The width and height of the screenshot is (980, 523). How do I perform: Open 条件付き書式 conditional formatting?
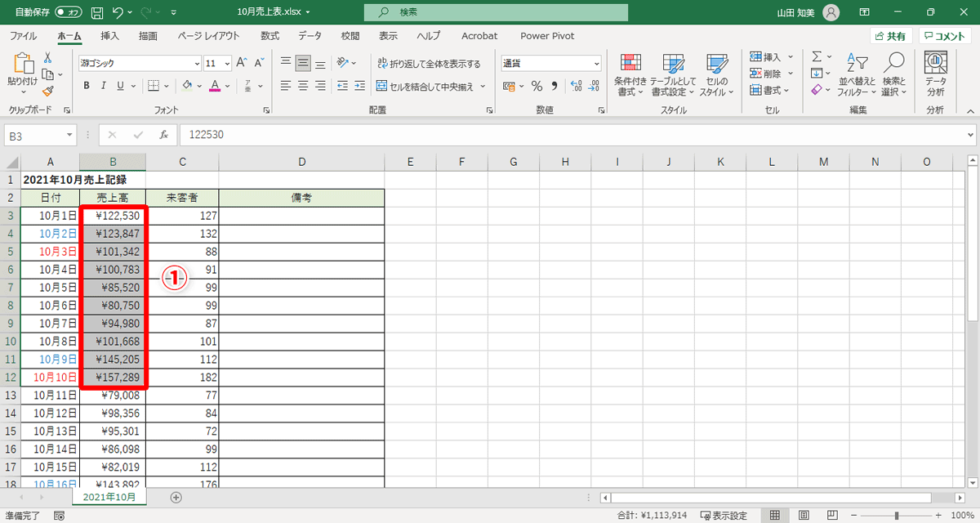[x=630, y=75]
